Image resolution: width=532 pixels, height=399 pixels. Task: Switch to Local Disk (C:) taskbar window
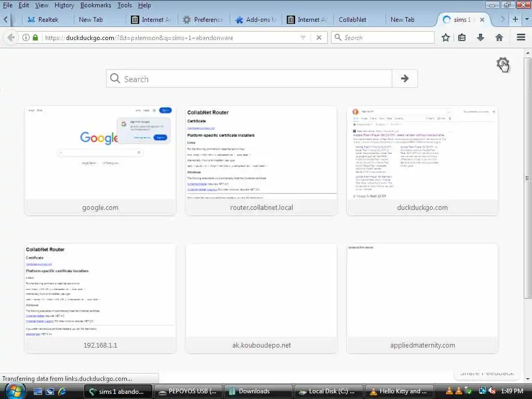(328, 391)
